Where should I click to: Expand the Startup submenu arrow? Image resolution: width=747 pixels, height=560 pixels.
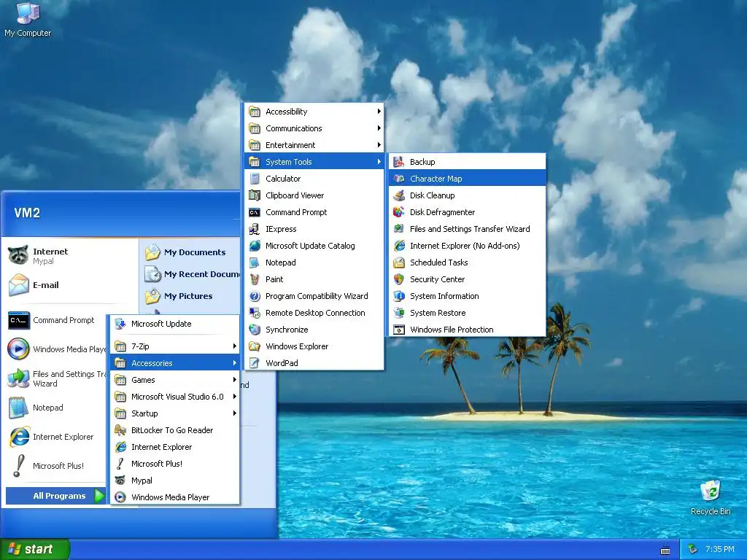[x=234, y=413]
